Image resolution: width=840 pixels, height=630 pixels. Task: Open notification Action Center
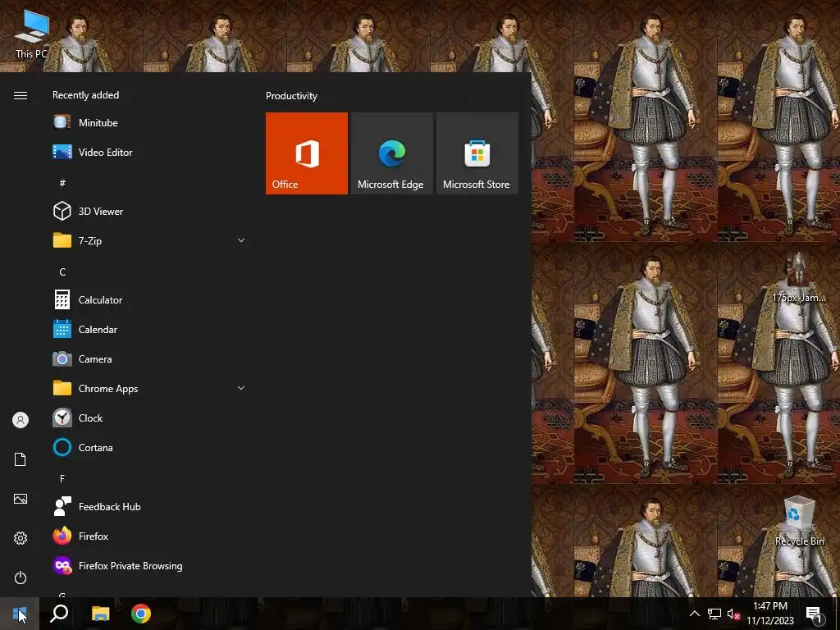[815, 614]
